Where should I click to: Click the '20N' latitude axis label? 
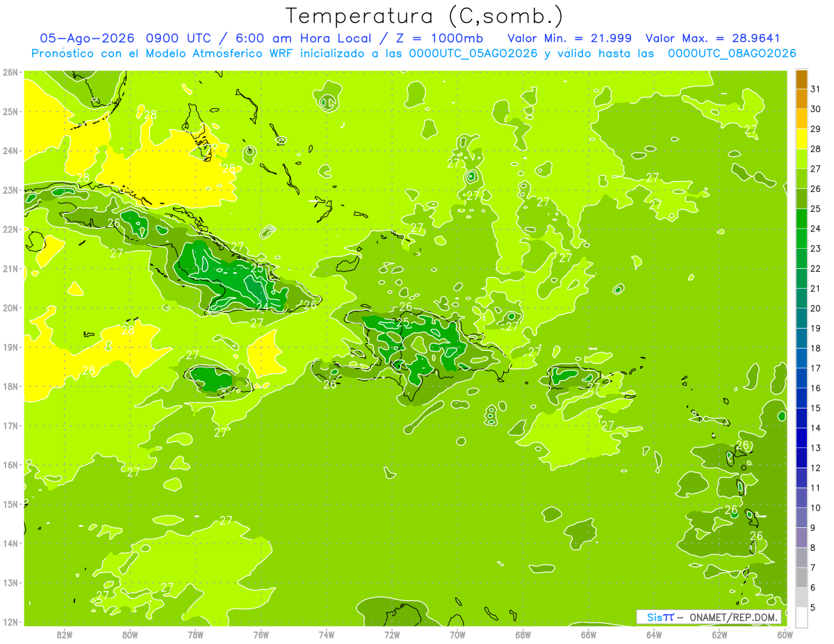(10, 308)
